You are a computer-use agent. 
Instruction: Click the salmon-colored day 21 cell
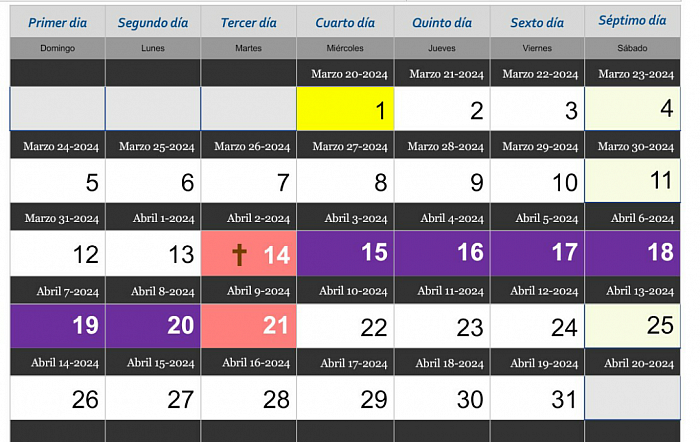(249, 325)
